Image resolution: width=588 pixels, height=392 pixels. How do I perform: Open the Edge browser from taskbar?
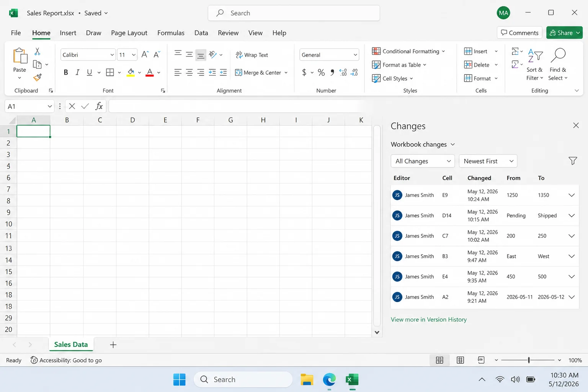coord(329,379)
